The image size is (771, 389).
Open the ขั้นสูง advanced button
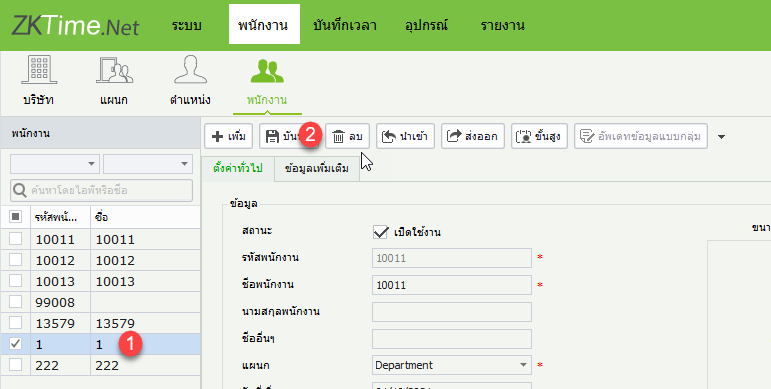[x=539, y=136]
